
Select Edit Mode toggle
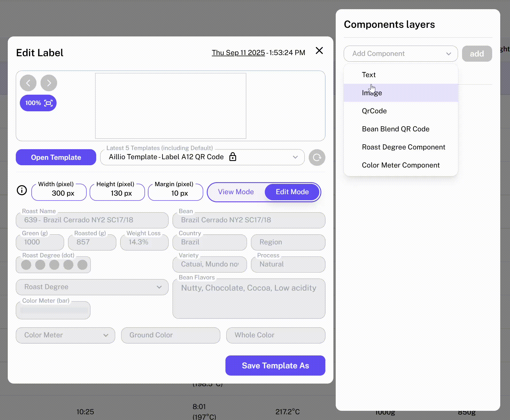pyautogui.click(x=292, y=192)
